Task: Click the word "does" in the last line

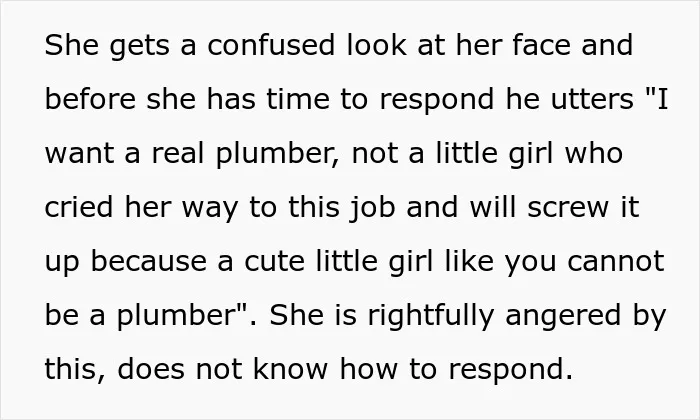Action: pos(151,370)
